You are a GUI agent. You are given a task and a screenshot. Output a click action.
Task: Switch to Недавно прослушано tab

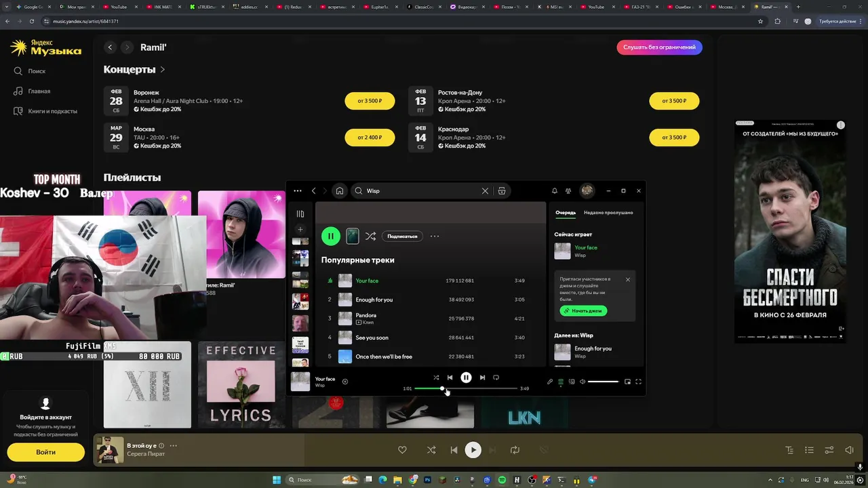(x=608, y=212)
